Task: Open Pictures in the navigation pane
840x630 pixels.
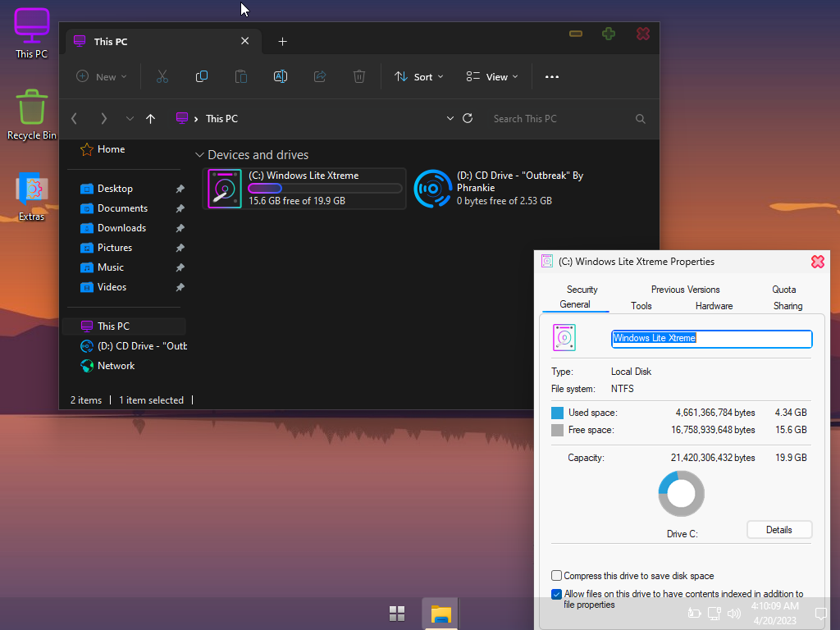Action: tap(115, 248)
